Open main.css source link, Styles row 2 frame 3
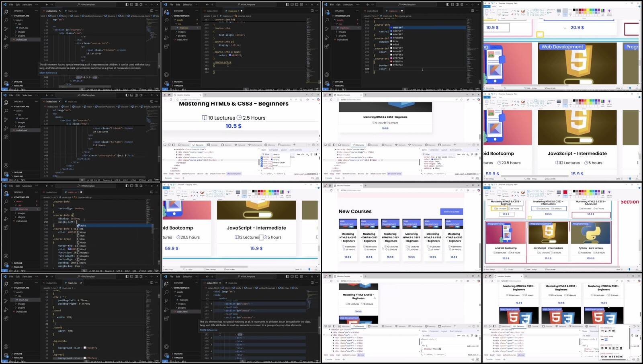The width and height of the screenshot is (643, 364). [467, 174]
